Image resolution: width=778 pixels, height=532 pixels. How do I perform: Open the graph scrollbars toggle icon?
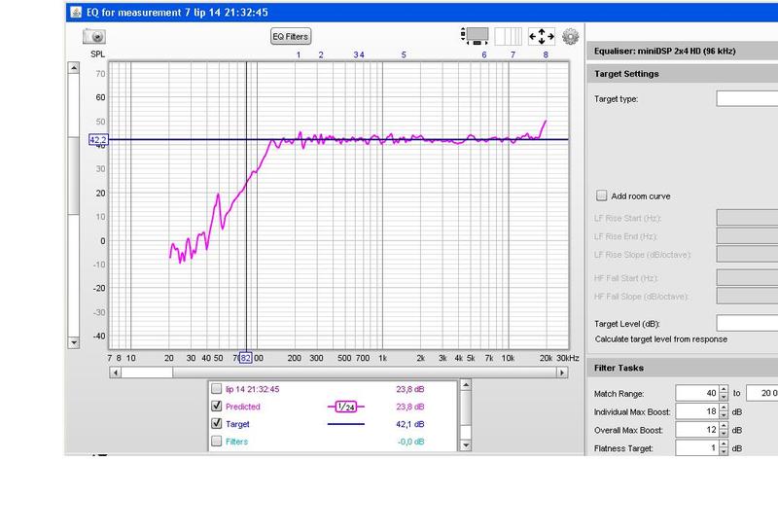476,36
